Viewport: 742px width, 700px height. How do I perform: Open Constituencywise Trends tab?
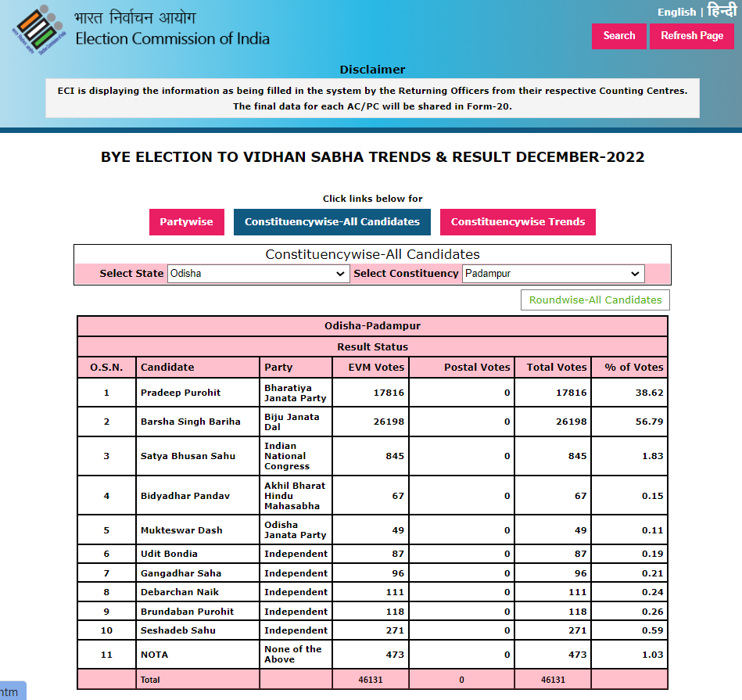518,222
